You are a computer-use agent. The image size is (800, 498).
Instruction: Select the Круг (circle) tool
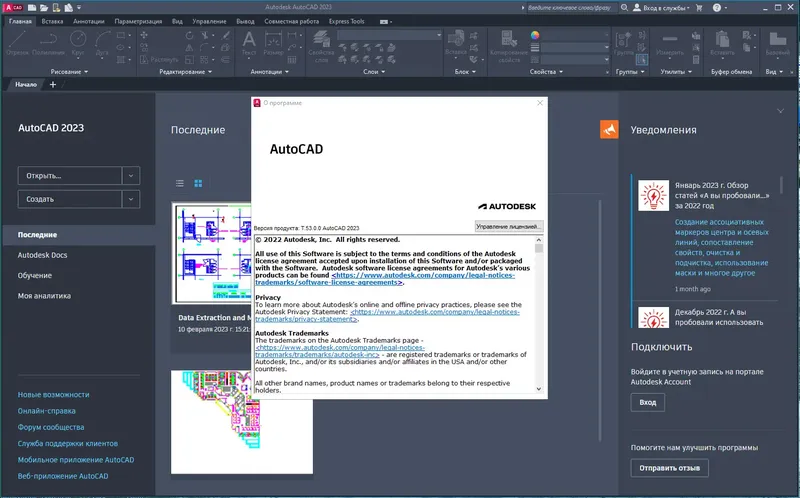coord(78,43)
